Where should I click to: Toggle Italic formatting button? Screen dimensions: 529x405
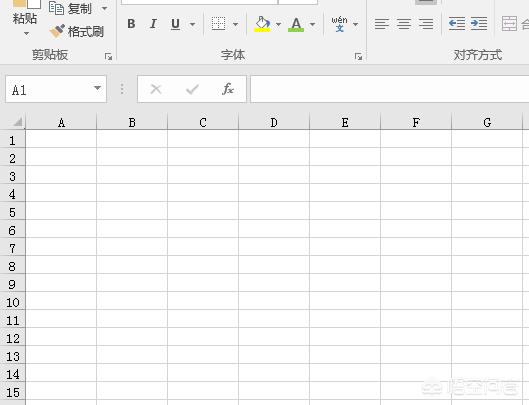click(153, 24)
